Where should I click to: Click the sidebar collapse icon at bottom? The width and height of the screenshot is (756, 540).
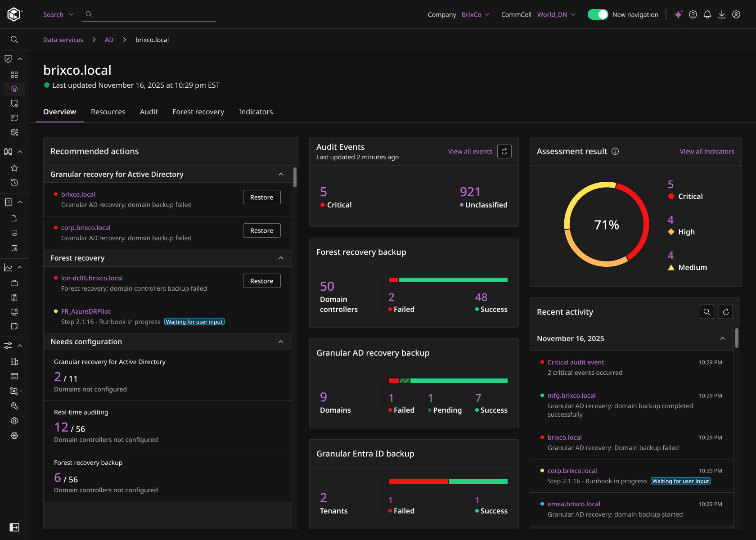click(14, 527)
